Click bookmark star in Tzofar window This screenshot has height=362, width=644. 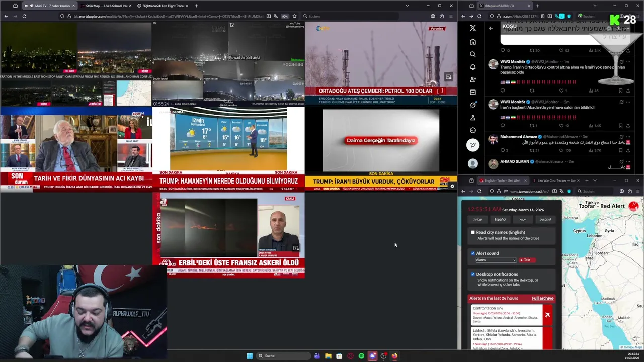(x=569, y=191)
